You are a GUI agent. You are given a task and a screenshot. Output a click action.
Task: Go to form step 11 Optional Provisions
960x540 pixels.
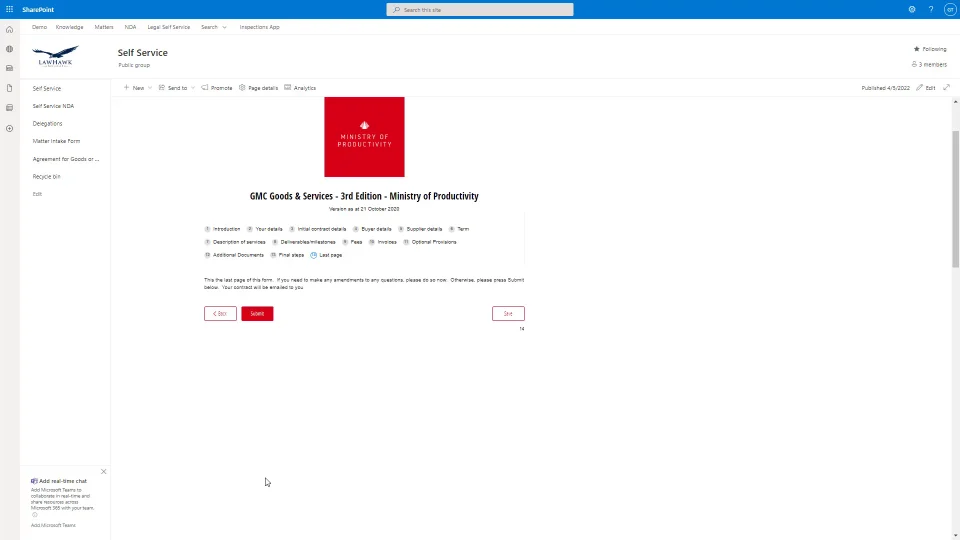click(x=430, y=242)
